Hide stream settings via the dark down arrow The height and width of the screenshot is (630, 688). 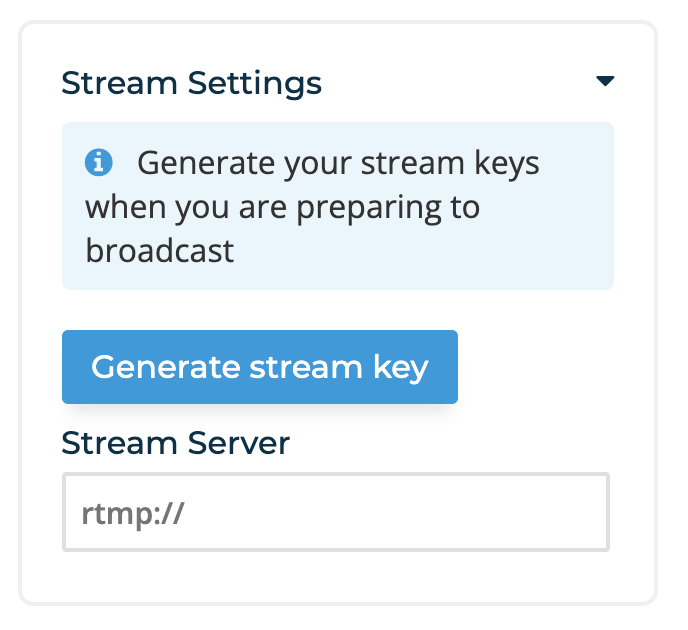[x=605, y=81]
